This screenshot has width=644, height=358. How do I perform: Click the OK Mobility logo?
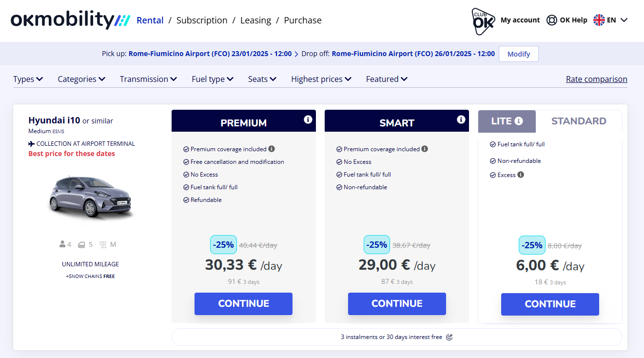tap(71, 20)
